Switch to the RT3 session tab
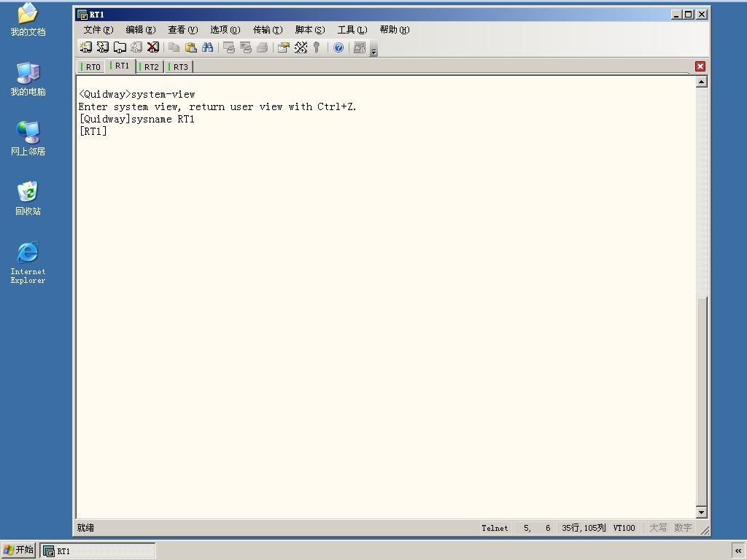This screenshot has width=747, height=560. point(179,66)
